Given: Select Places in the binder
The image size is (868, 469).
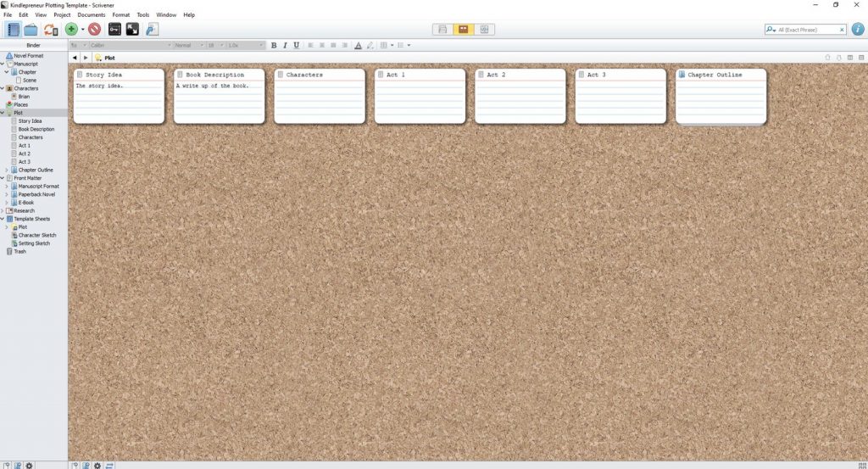Looking at the screenshot, I should [20, 104].
